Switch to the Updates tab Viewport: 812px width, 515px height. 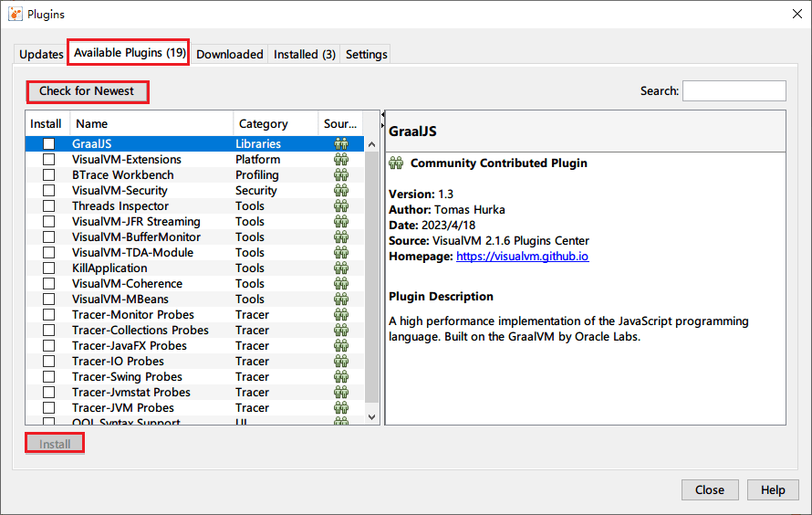pos(41,55)
